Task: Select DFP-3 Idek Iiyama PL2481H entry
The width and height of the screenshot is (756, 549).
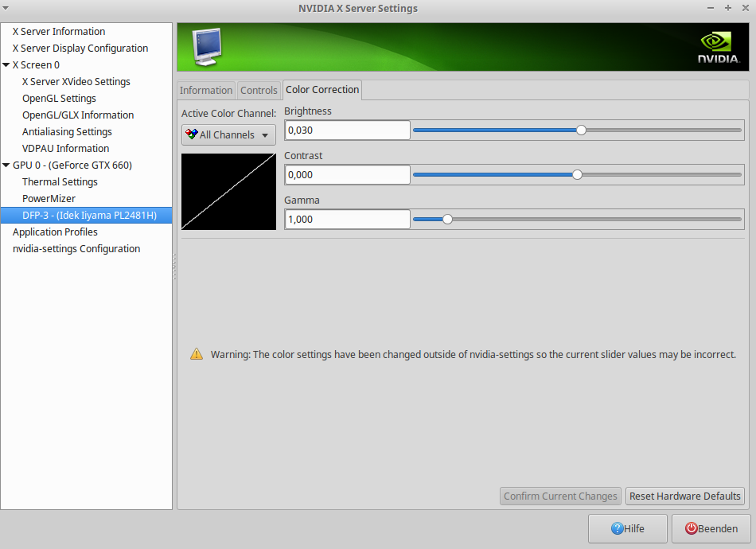Action: click(x=86, y=215)
